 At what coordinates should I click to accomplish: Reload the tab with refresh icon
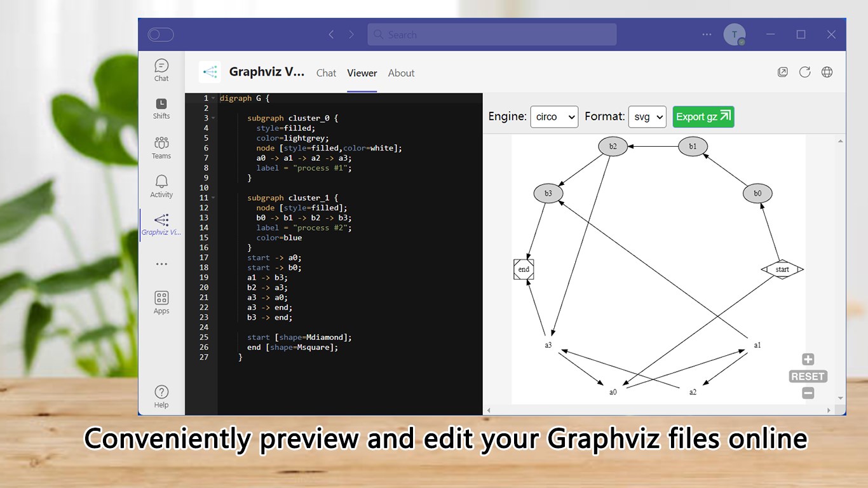[x=804, y=72]
